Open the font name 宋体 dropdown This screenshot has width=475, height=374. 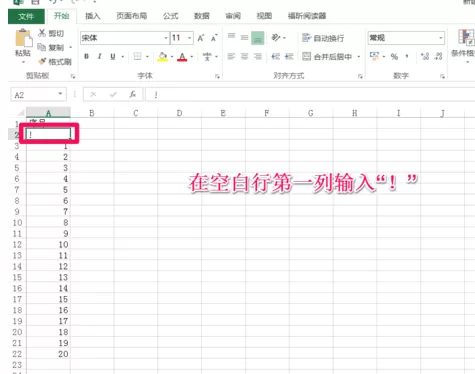(x=166, y=38)
